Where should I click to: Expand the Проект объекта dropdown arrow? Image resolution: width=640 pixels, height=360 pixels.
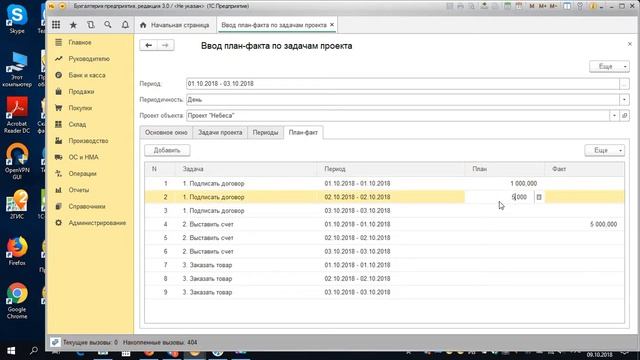pyautogui.click(x=614, y=116)
